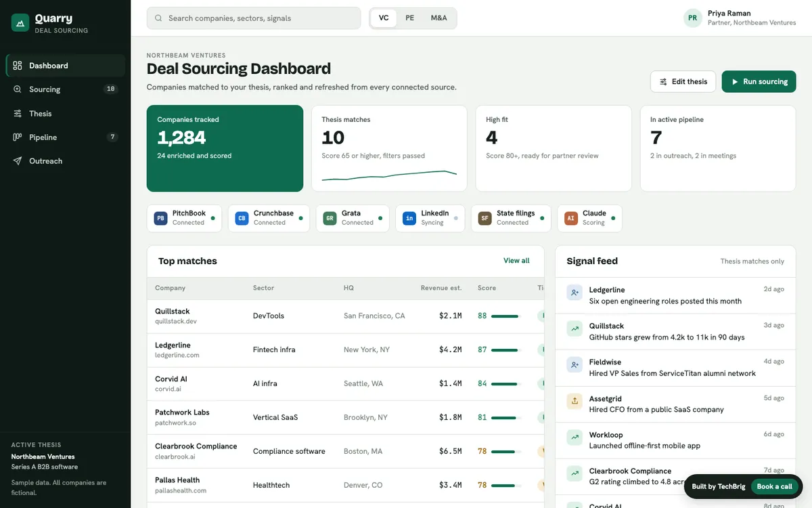Open Dashboard from the sidebar

[66, 66]
